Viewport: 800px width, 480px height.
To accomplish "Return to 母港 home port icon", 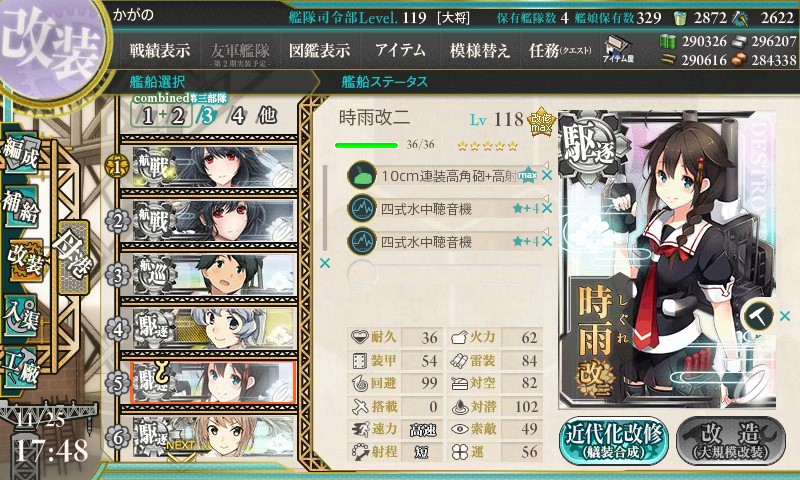I will (x=73, y=257).
